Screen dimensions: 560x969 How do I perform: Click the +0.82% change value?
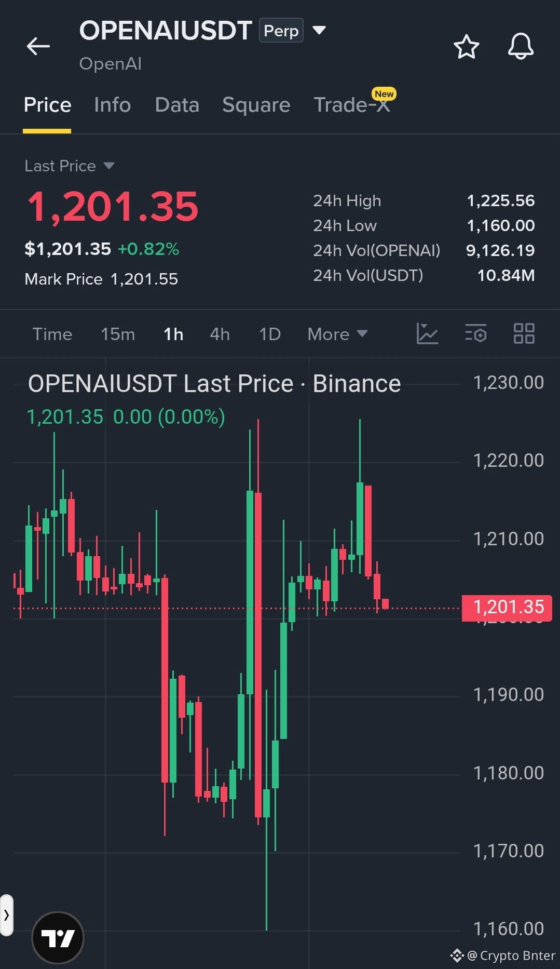[148, 249]
